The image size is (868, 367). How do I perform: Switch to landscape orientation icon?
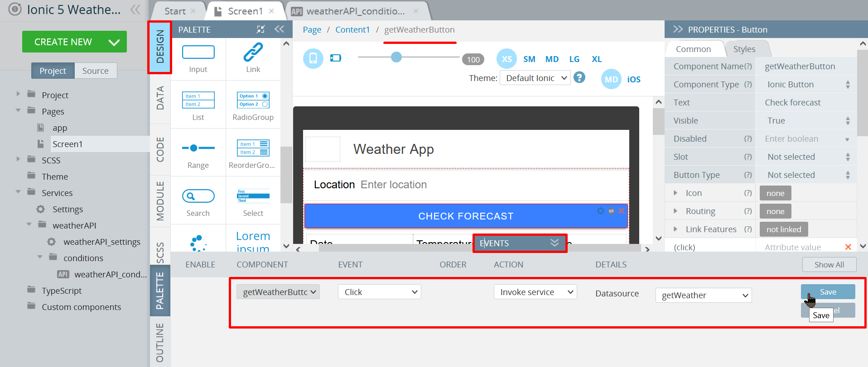point(336,58)
